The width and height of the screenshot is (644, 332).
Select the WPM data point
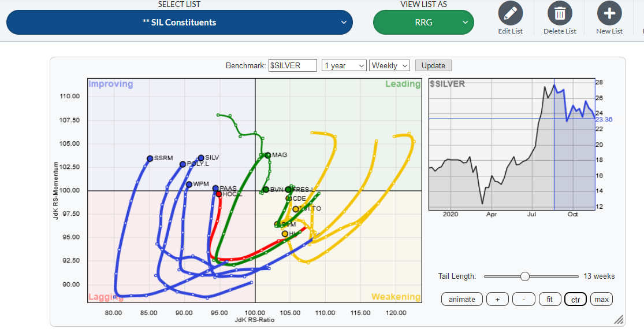[189, 185]
